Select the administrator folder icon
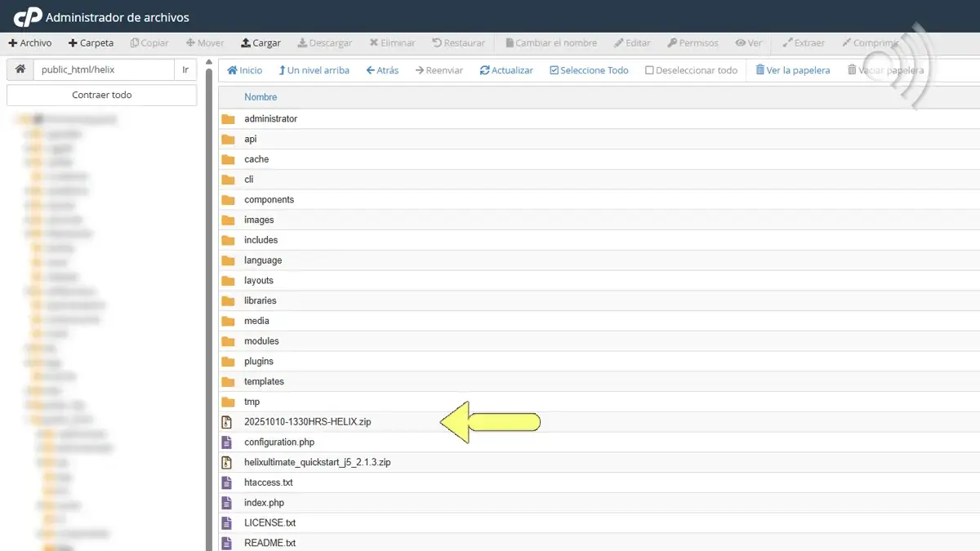This screenshot has width=980, height=551. [x=228, y=119]
